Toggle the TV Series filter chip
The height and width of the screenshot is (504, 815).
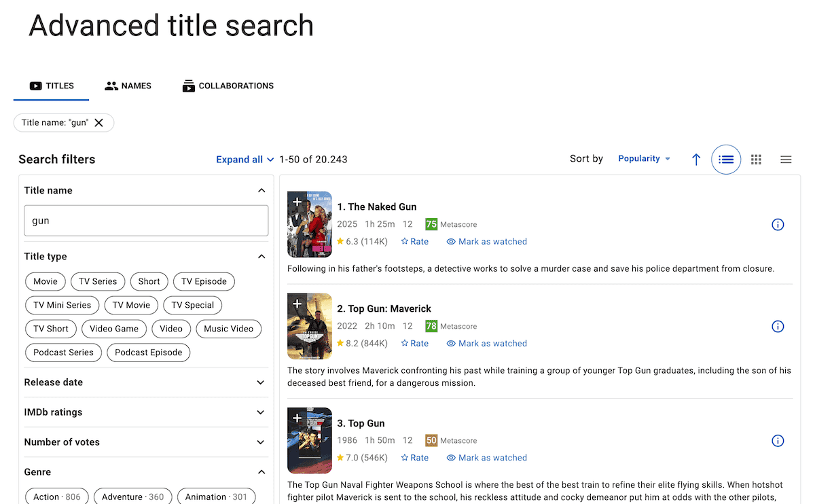click(98, 281)
